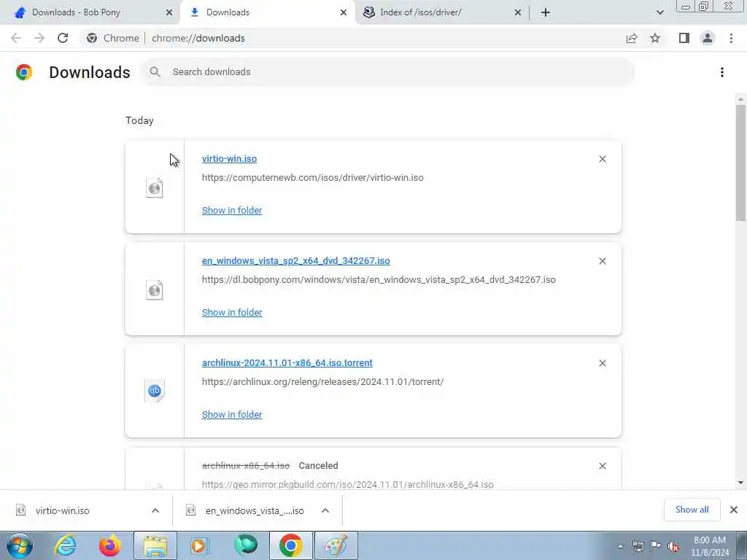Switch to Downloads - Bob Pony tab
Screen dimensions: 747x560
pyautogui.click(x=90, y=12)
